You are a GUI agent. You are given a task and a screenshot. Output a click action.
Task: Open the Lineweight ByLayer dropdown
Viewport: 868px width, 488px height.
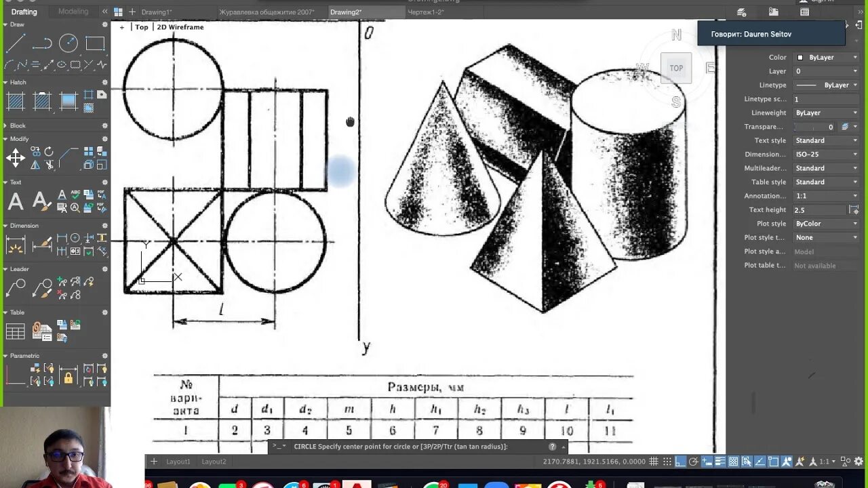pos(827,113)
